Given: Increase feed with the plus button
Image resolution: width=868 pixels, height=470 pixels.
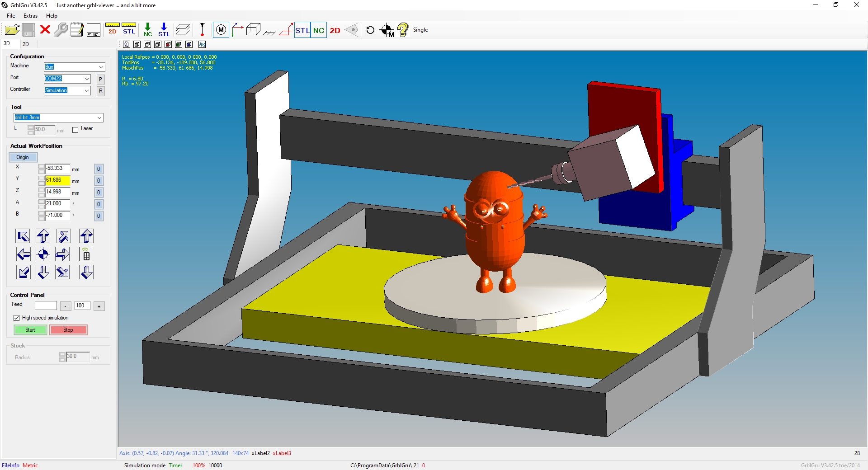Looking at the screenshot, I should click(99, 306).
